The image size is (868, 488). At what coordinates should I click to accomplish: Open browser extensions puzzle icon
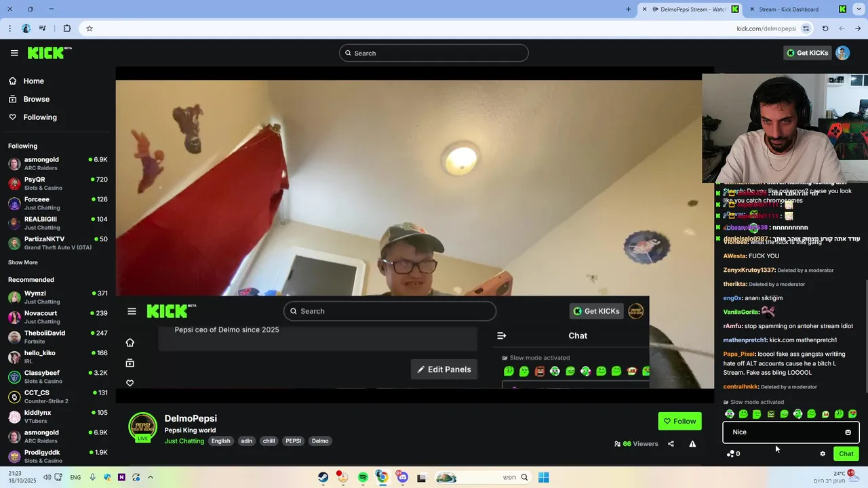coord(66,28)
